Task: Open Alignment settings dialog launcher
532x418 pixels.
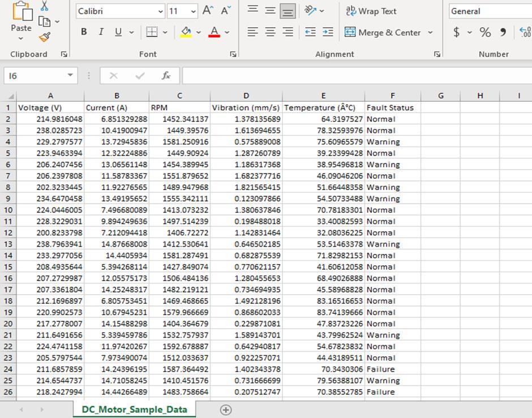Action: pyautogui.click(x=437, y=54)
